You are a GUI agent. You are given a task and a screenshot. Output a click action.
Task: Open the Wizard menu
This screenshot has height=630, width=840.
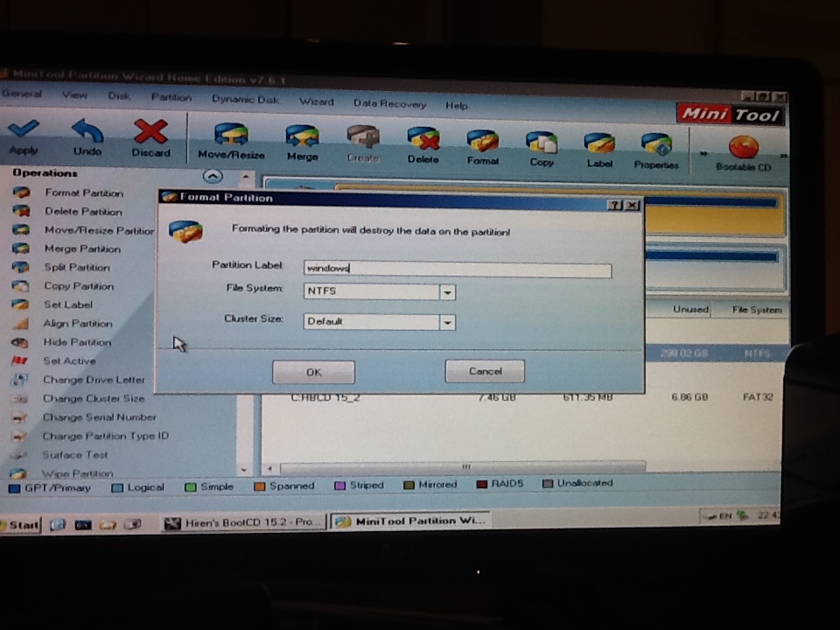click(316, 101)
